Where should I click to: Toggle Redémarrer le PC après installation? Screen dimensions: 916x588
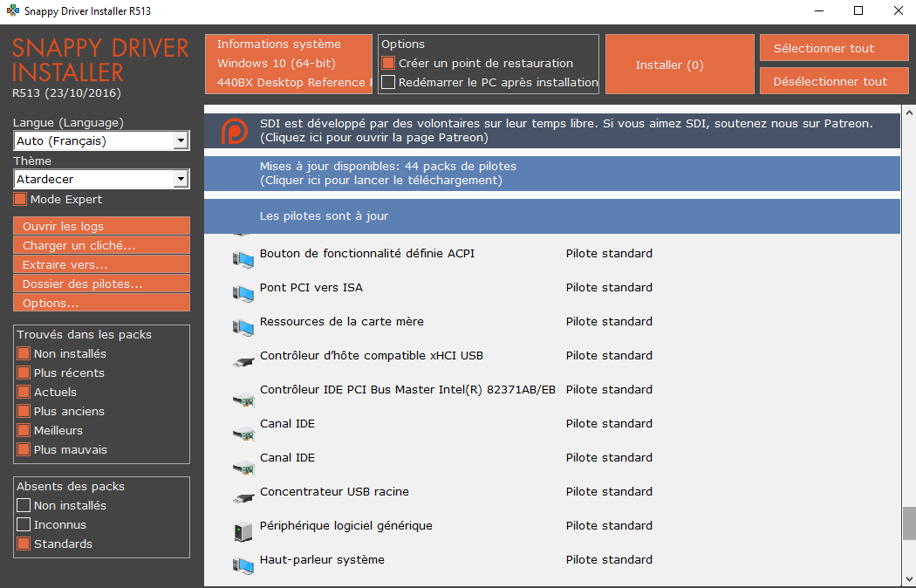coord(388,82)
